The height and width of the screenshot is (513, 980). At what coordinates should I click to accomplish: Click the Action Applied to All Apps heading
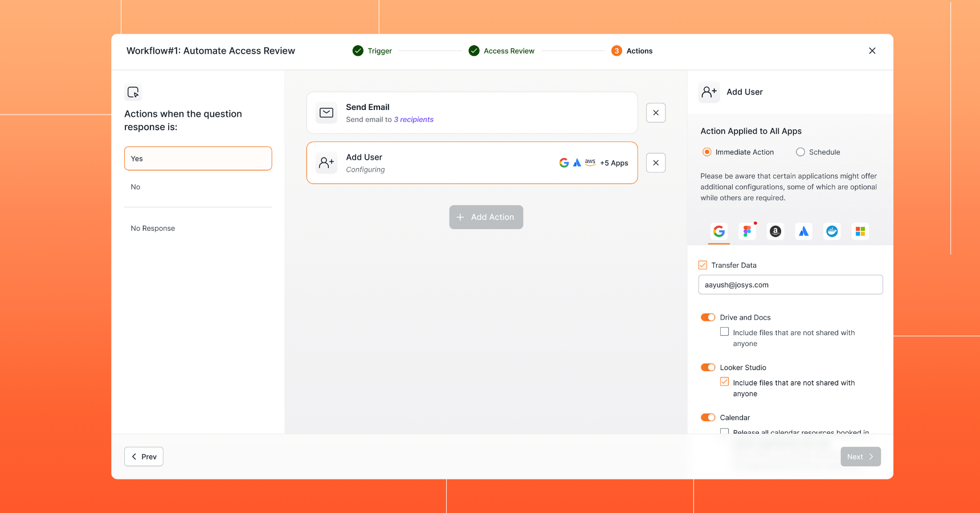(x=751, y=131)
